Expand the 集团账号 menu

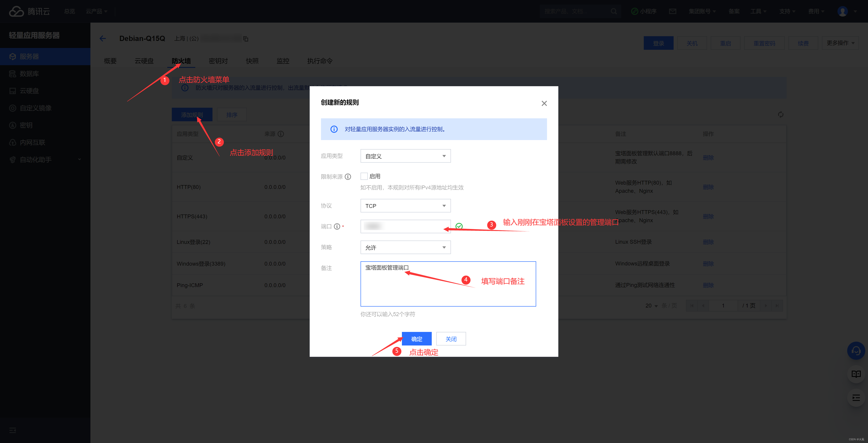[x=702, y=11]
